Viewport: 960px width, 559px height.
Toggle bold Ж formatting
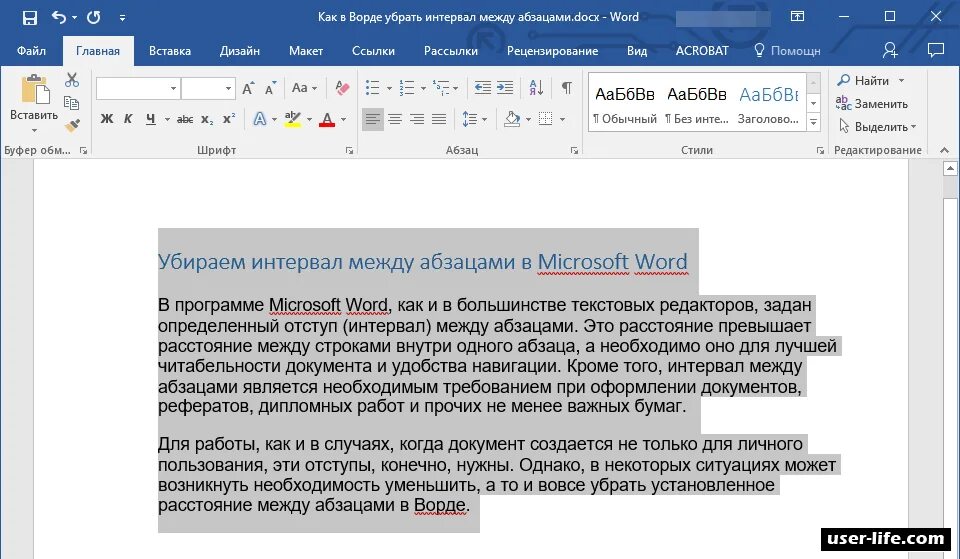coord(107,119)
